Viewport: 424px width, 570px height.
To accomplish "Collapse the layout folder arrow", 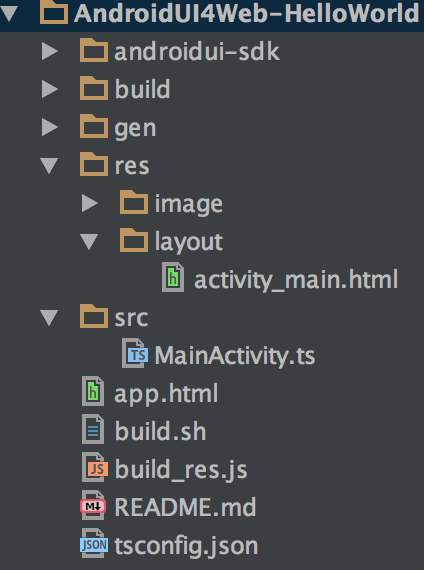I will (89, 242).
